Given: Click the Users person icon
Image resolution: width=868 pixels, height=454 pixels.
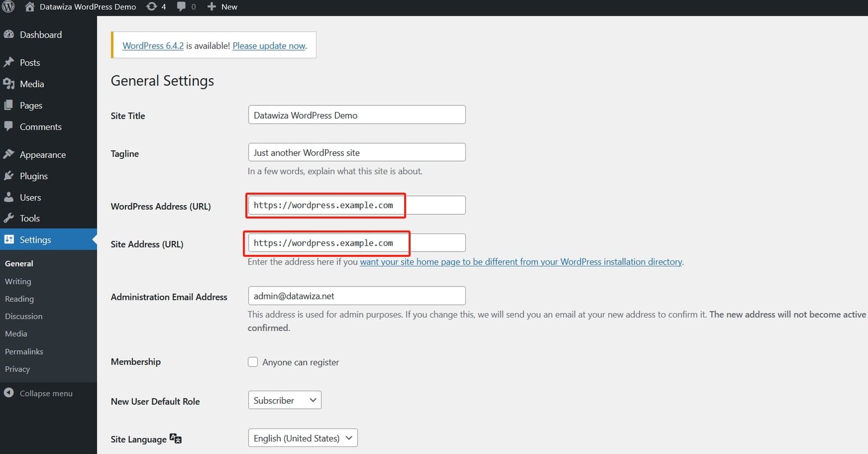Looking at the screenshot, I should tap(9, 197).
